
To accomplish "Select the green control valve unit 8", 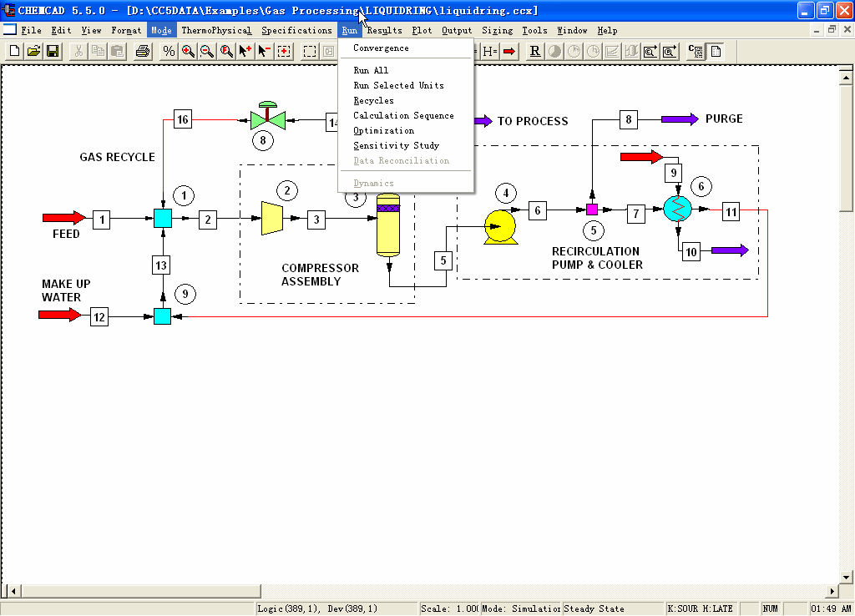I will click(268, 117).
